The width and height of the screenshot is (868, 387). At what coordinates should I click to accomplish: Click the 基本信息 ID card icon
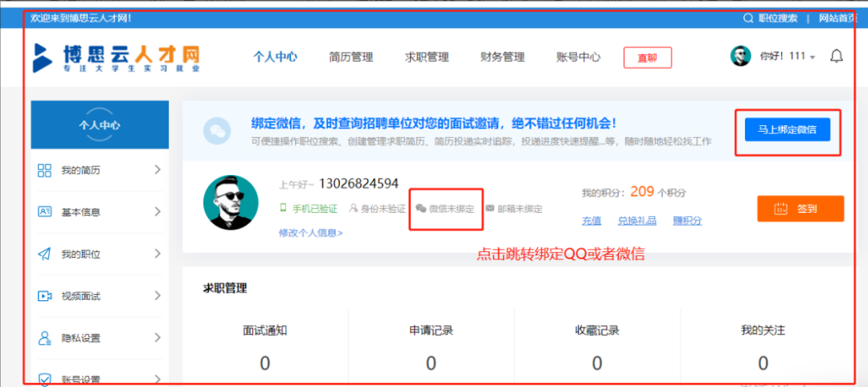(45, 212)
